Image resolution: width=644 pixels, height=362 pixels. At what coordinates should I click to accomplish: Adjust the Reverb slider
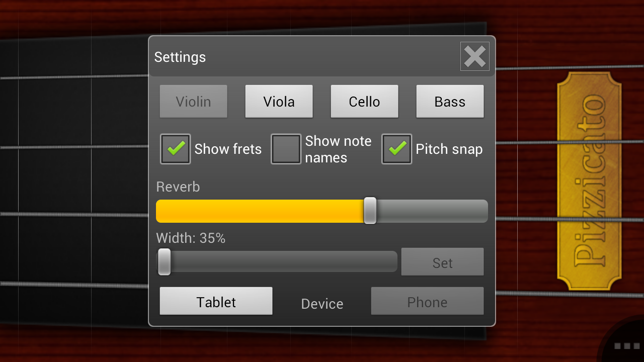coord(370,211)
